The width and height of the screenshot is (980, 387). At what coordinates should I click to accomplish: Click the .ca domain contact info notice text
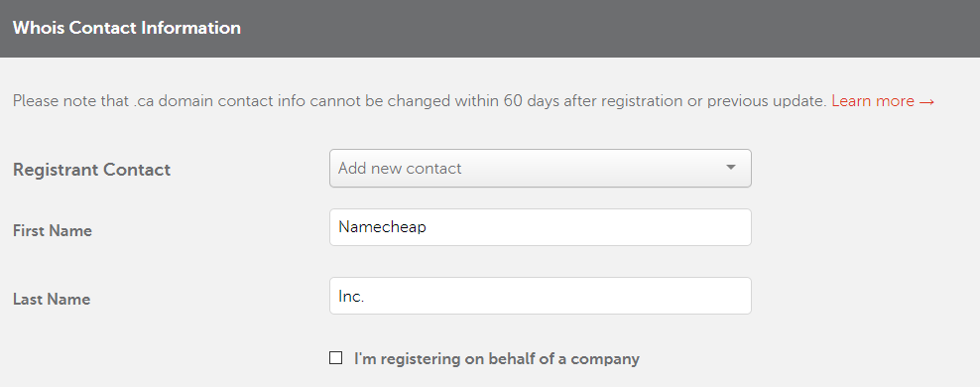click(420, 101)
